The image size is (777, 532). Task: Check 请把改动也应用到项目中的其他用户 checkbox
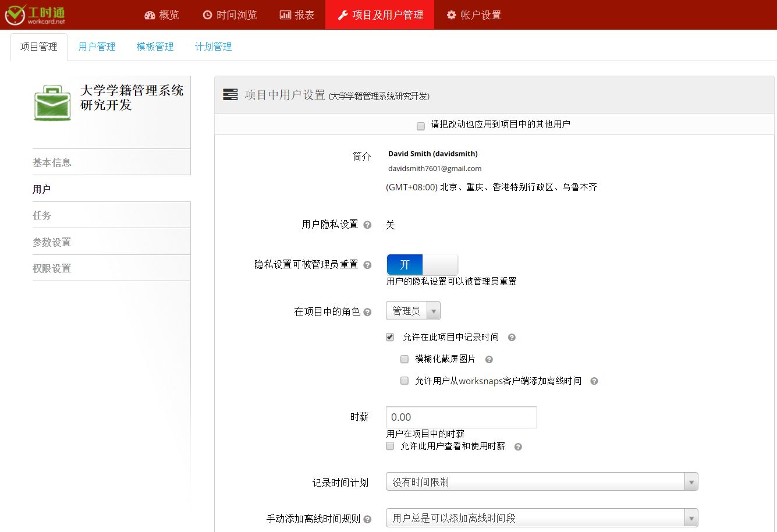(421, 126)
